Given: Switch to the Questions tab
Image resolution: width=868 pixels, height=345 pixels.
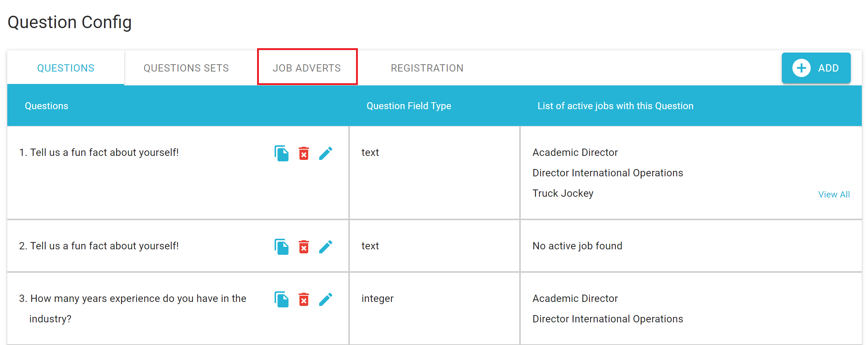Looking at the screenshot, I should coord(66,68).
